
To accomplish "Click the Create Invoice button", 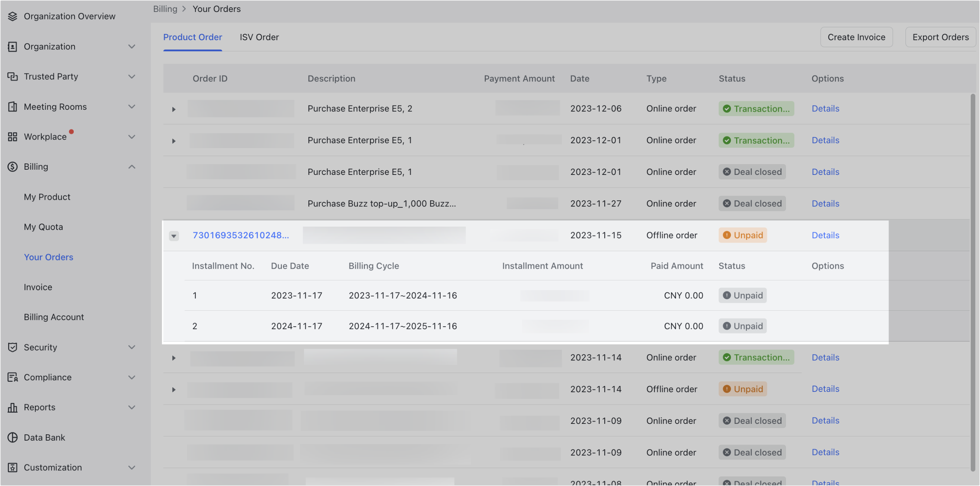I will pos(857,37).
